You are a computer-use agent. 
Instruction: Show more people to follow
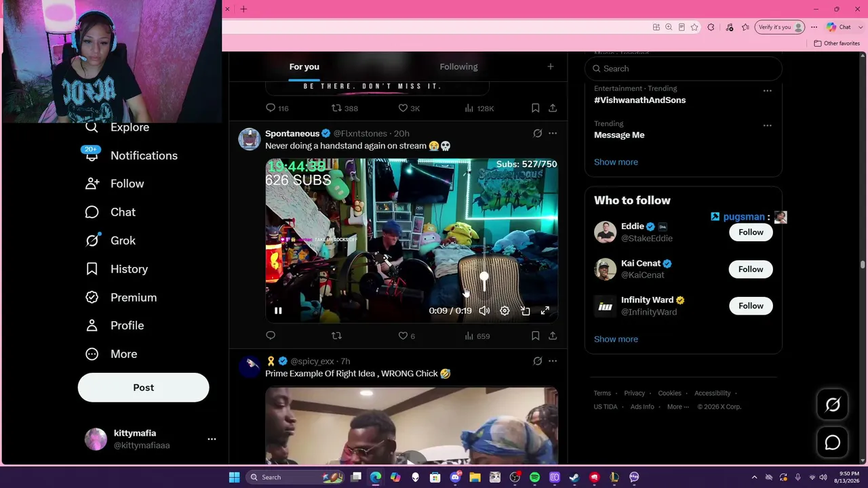point(616,339)
